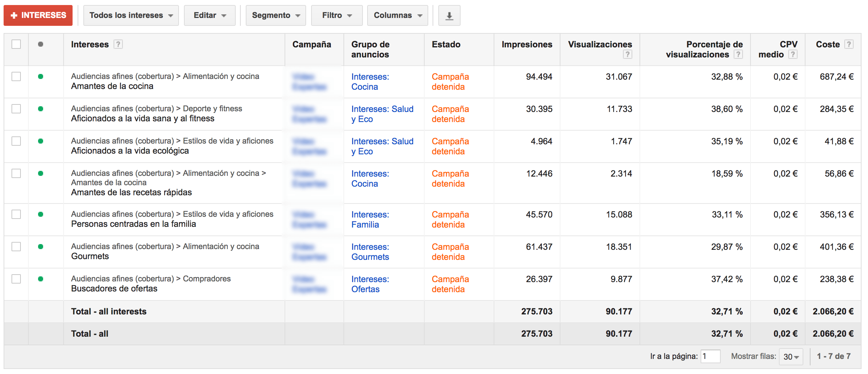
Task: Open help icon for CPV medio
Action: click(x=793, y=54)
